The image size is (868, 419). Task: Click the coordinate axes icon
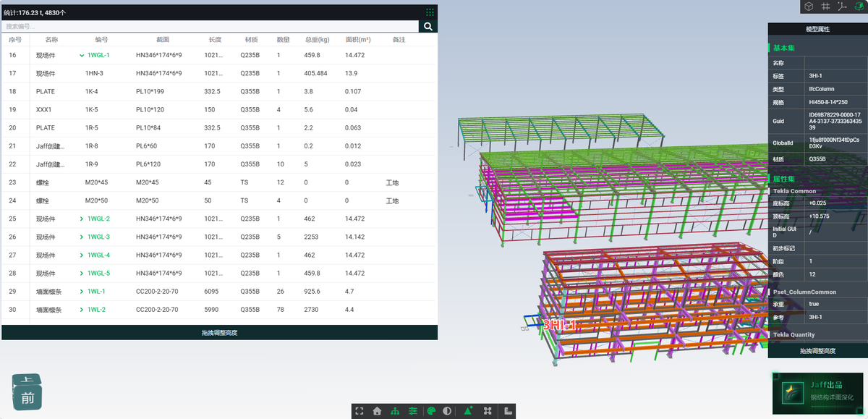pos(841,7)
